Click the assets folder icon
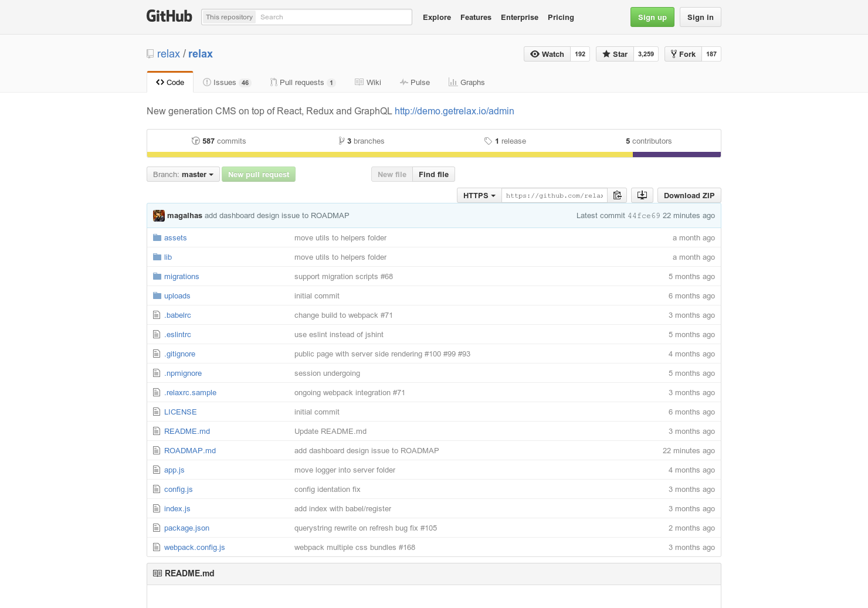Screen dimensions: 868x608 [x=157, y=237]
